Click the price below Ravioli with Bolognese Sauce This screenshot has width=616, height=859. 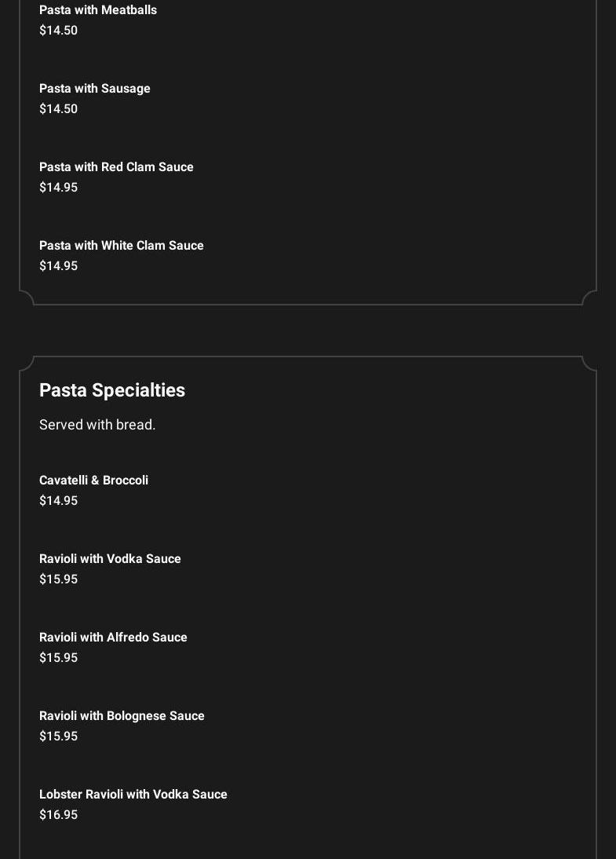[x=58, y=737]
